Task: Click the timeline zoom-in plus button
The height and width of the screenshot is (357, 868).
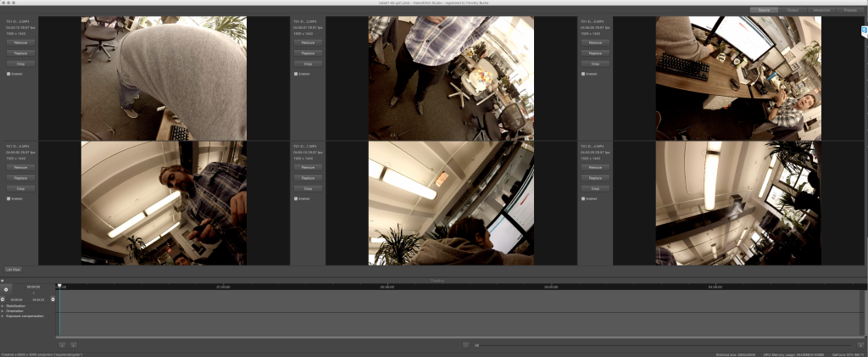Action: point(860,345)
